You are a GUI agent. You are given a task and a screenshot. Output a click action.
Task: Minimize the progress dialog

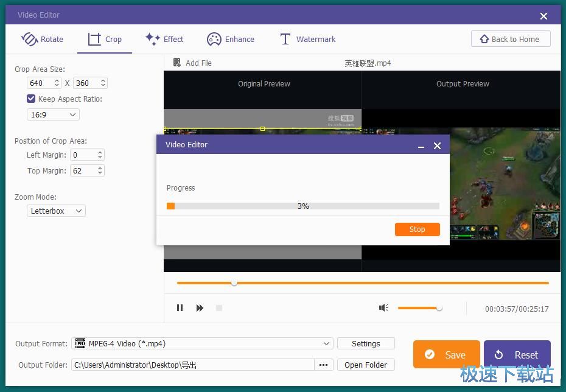point(421,146)
